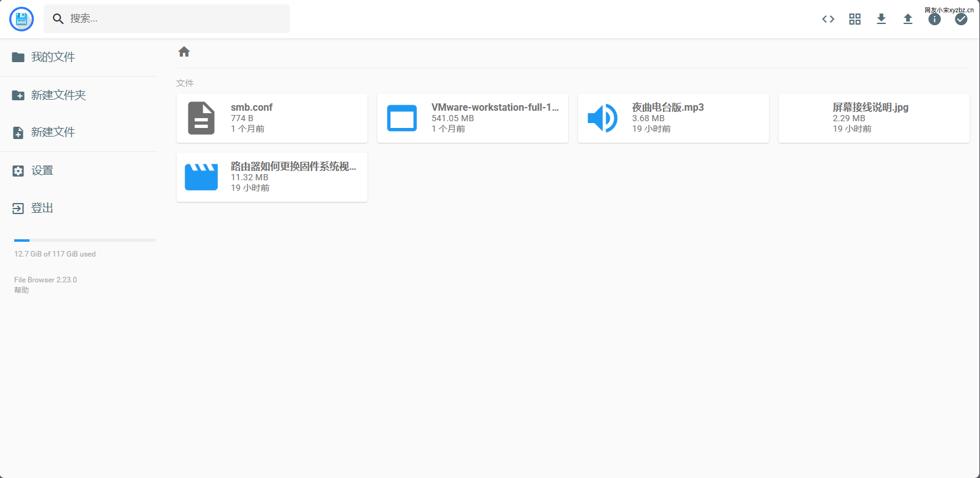Select the VMware-workstation-full file name
The height and width of the screenshot is (478, 980).
pos(495,107)
